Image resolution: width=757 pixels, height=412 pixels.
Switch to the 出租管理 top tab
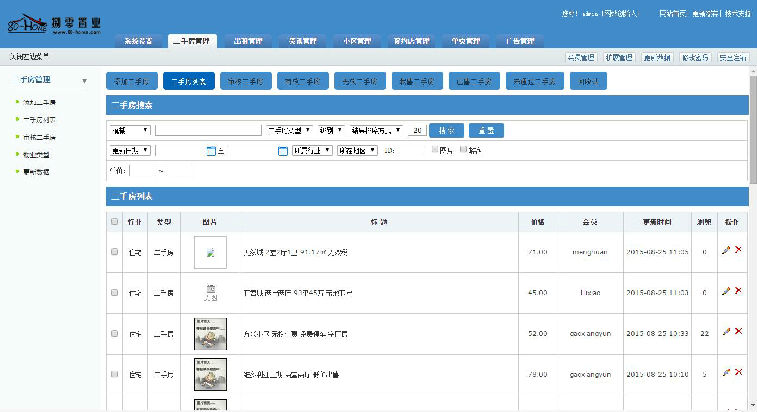(x=248, y=41)
